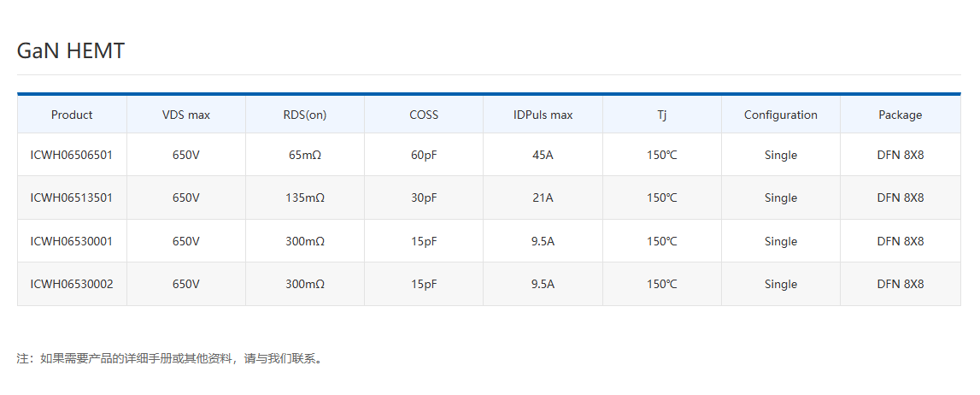The height and width of the screenshot is (395, 980).
Task: Click the GaN HEMT section heading
Action: pyautogui.click(x=71, y=51)
